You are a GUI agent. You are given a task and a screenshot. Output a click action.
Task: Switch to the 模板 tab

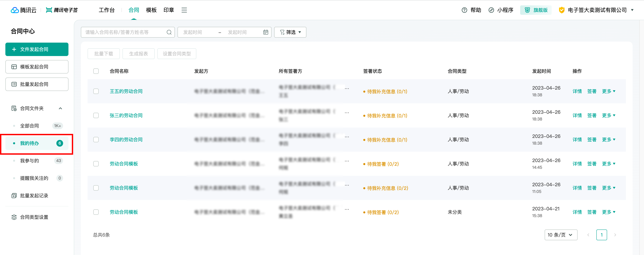click(151, 10)
